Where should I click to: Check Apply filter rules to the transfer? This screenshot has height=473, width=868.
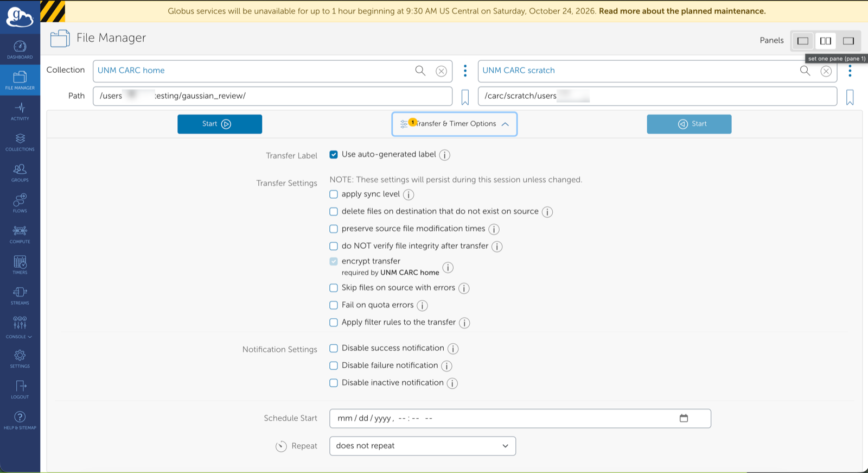[334, 323]
